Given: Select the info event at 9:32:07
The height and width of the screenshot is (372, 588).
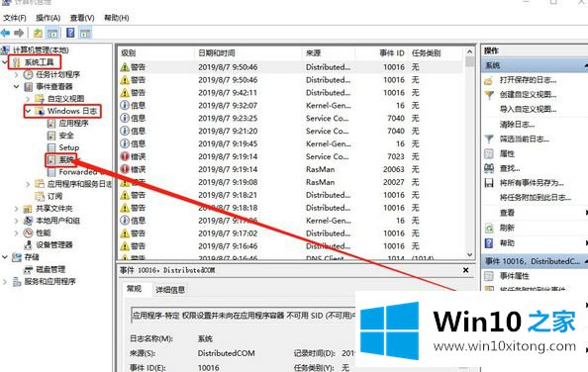Looking at the screenshot, I should [291, 105].
